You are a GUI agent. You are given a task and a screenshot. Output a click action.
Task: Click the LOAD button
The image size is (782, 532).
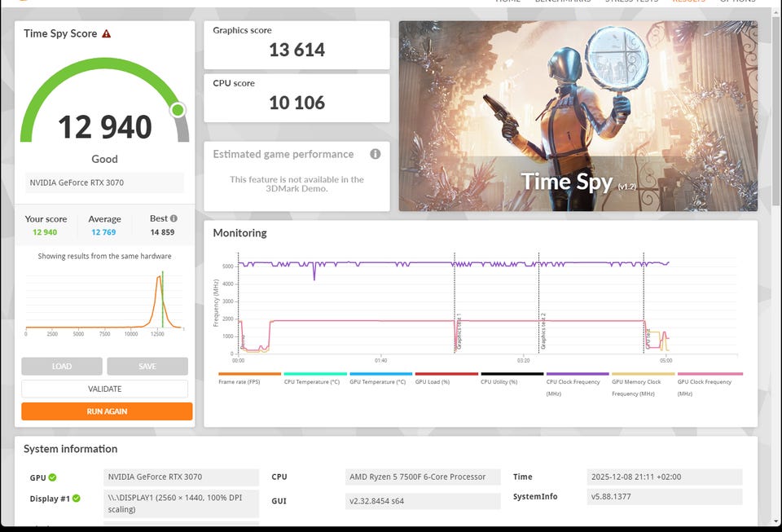click(x=62, y=366)
